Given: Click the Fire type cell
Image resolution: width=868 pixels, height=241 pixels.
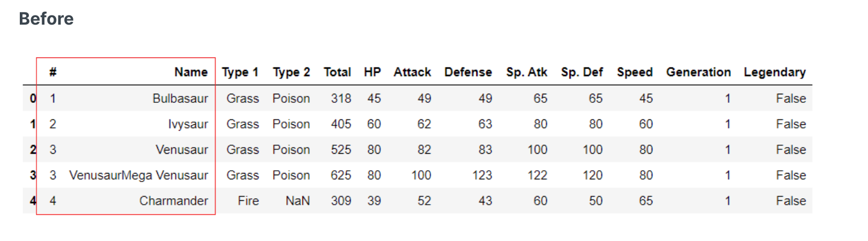Looking at the screenshot, I should (x=248, y=201).
